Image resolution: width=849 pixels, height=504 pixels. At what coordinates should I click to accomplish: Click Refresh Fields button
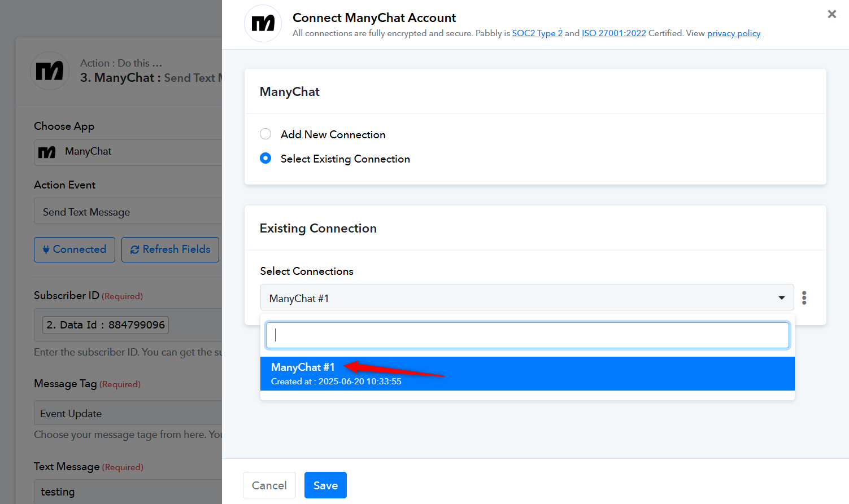point(170,249)
